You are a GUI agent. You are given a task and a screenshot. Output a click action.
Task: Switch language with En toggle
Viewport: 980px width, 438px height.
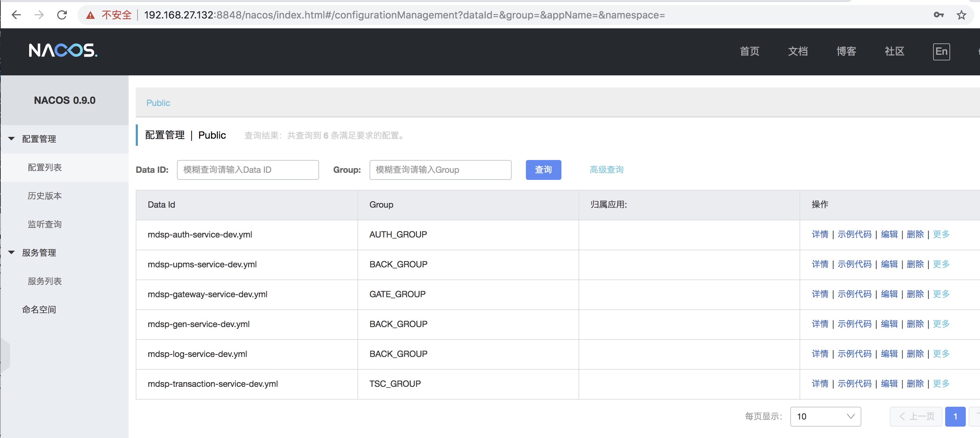coord(941,52)
